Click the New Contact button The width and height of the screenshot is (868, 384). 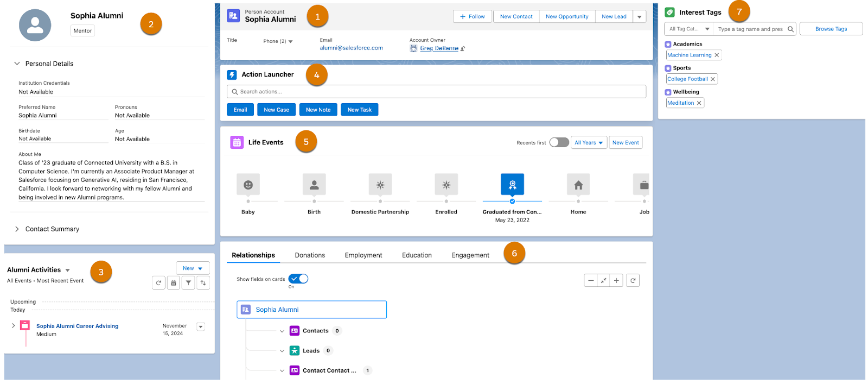516,17
